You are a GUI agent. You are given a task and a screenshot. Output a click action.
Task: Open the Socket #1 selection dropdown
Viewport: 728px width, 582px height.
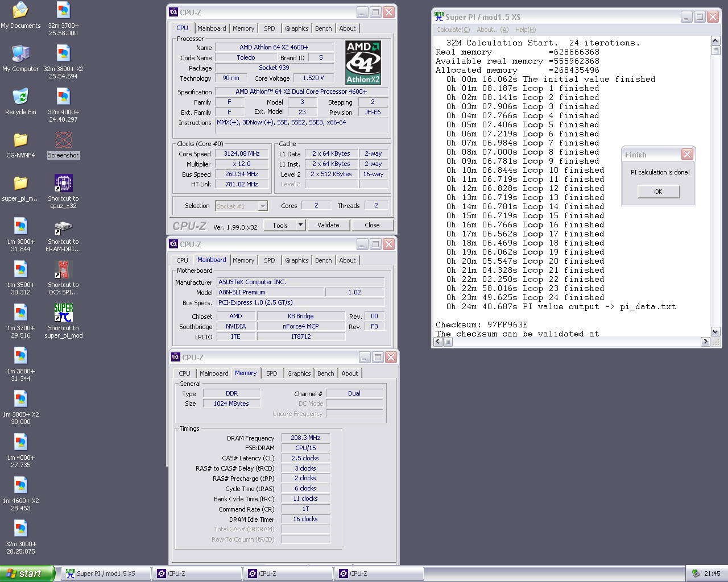263,206
